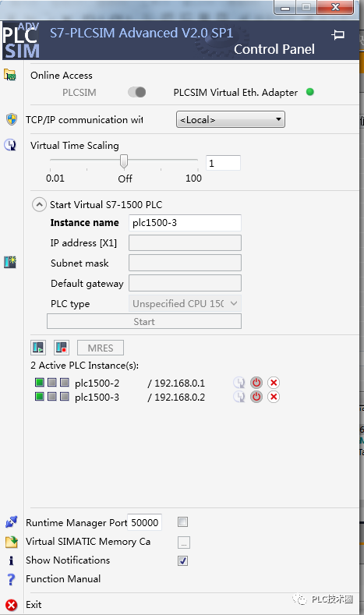Click the Default gateway field
This screenshot has height=615, width=364.
(x=185, y=283)
